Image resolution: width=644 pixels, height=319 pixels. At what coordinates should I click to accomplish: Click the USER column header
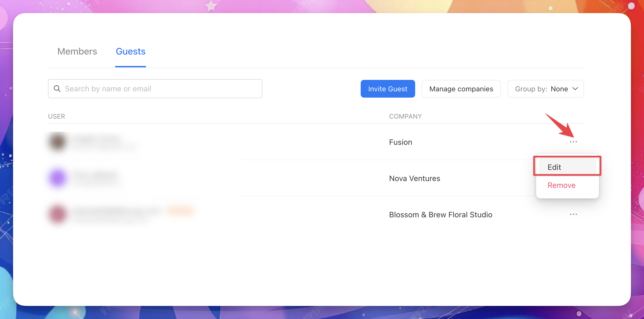[x=56, y=116]
